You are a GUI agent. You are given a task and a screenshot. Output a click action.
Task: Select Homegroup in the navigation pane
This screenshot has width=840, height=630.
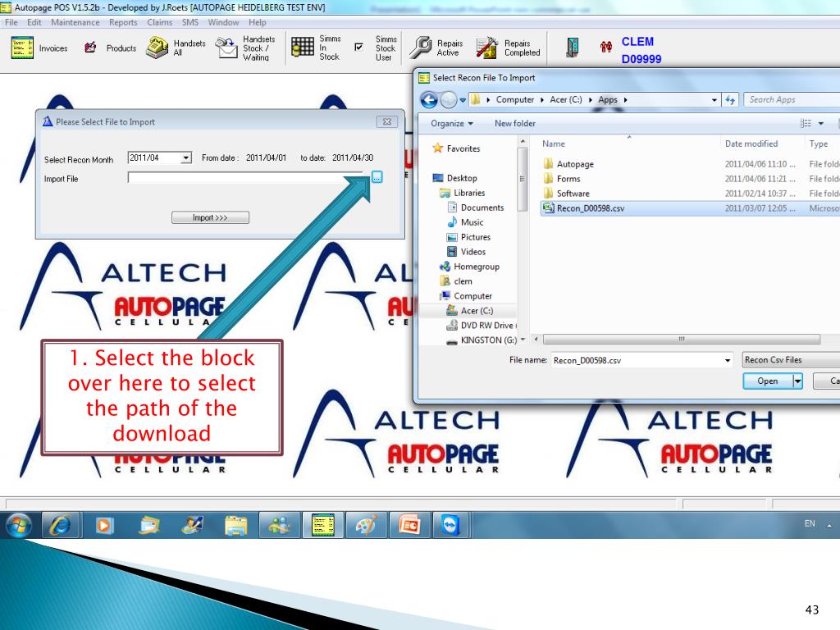pos(476,267)
